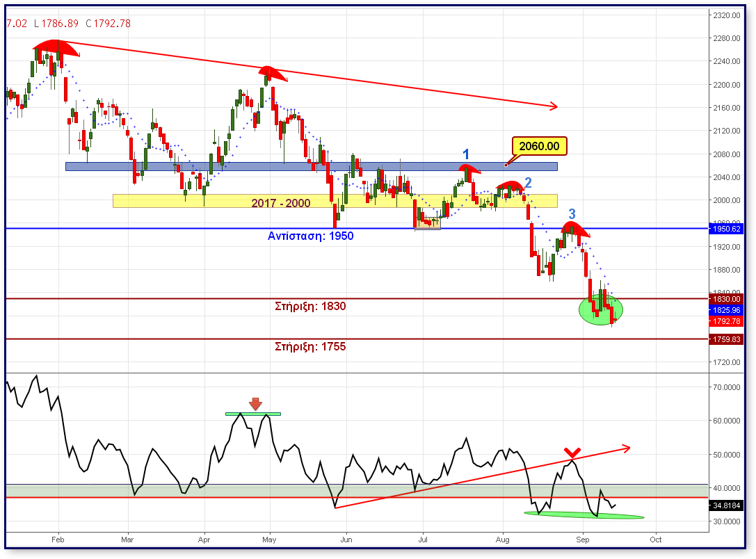Click the 1880.00 price axis label
756x559 pixels.
click(727, 269)
